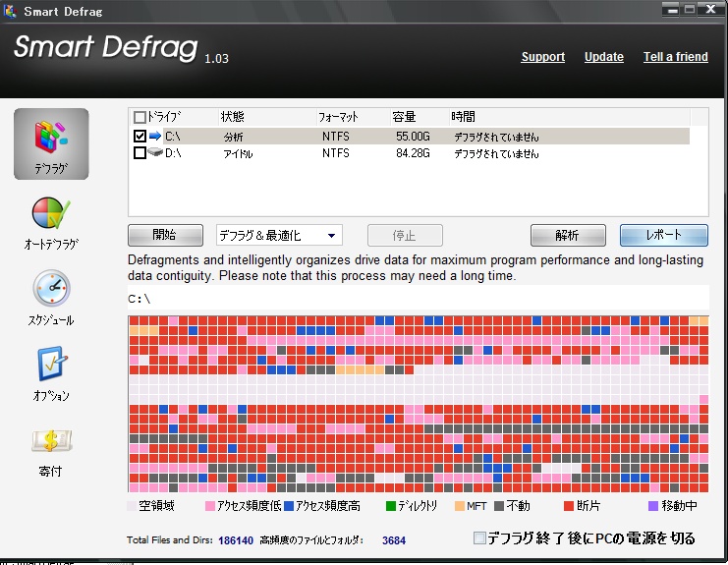Enable shutdown PC after defrag checkbox
This screenshot has height=565, width=728.
point(479,538)
